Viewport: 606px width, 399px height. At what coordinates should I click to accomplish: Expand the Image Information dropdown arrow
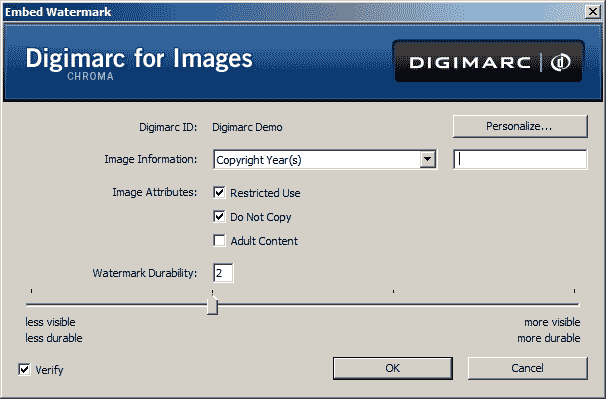tap(427, 159)
